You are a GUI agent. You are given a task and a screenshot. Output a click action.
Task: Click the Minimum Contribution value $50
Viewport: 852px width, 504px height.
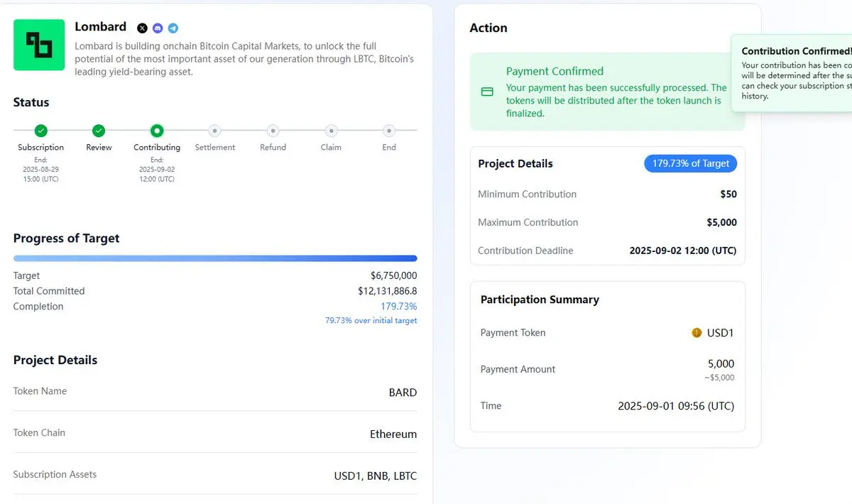(728, 194)
